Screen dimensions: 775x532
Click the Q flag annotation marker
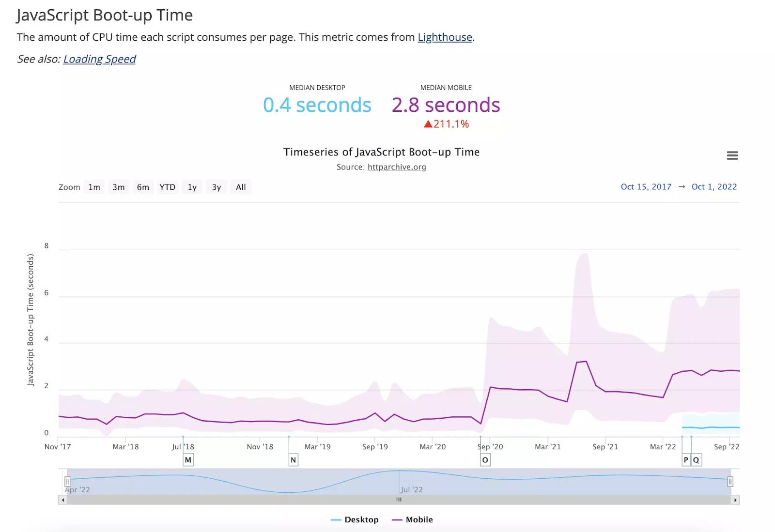coord(696,460)
